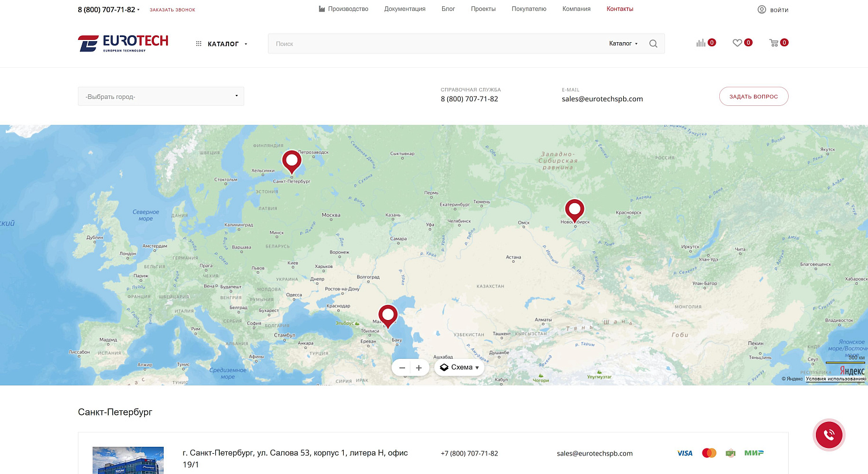868x474 pixels.
Task: Open the 'Схема' map layer selector
Action: pyautogui.click(x=459, y=368)
